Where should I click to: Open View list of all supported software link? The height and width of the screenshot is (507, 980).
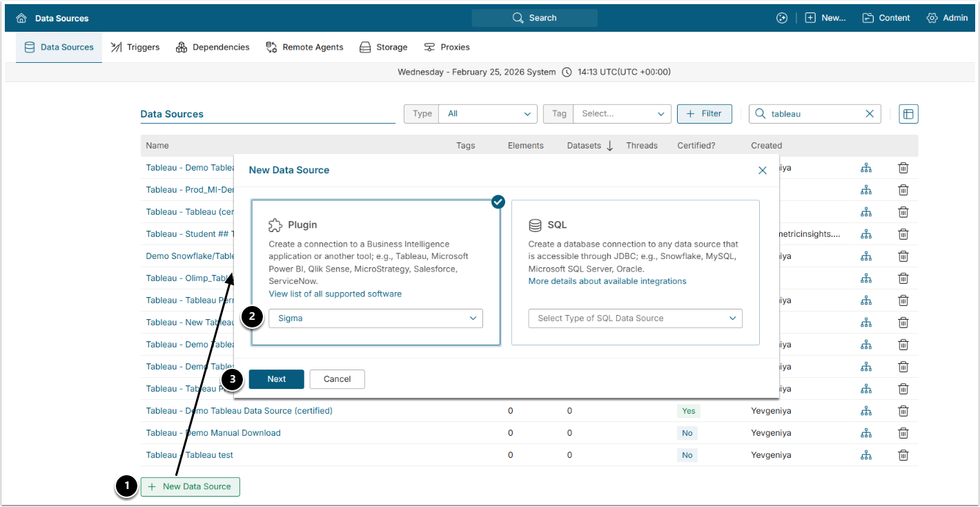[335, 294]
